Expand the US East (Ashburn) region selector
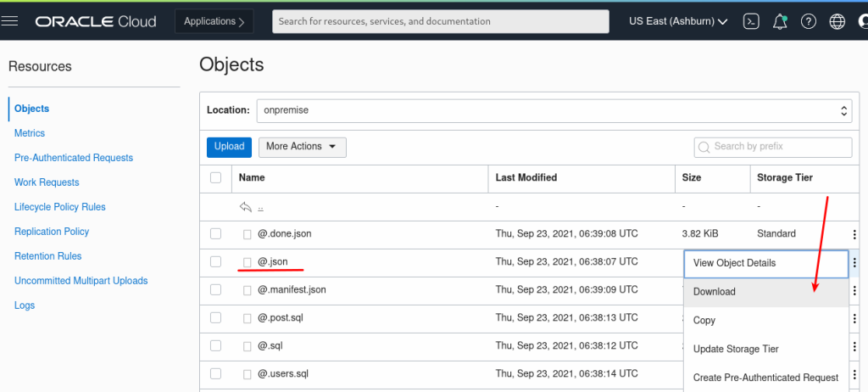The width and height of the screenshot is (868, 392). [x=678, y=22]
